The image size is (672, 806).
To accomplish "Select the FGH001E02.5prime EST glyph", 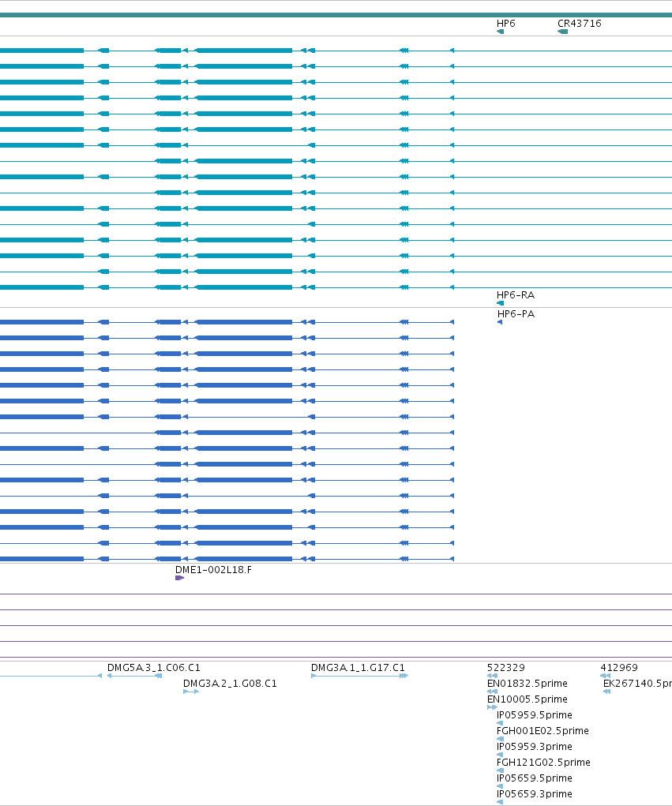I will click(501, 739).
